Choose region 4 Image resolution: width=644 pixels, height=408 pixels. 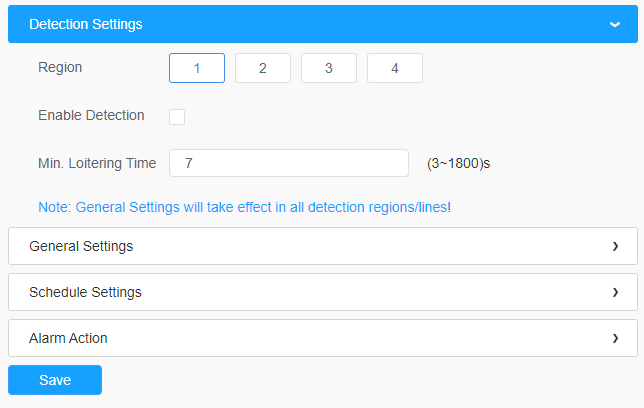click(394, 68)
